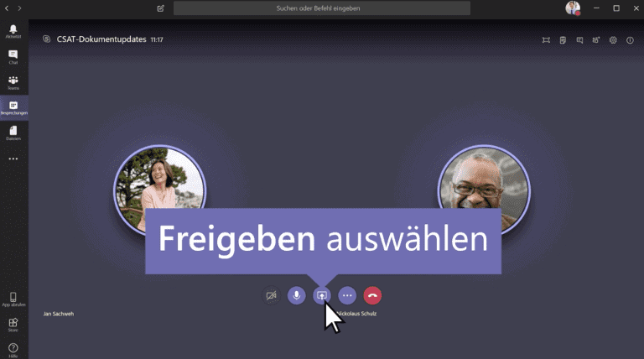Viewport: 644px width, 359px height.
Task: Select Besprechungen in the left sidebar
Action: click(x=13, y=107)
